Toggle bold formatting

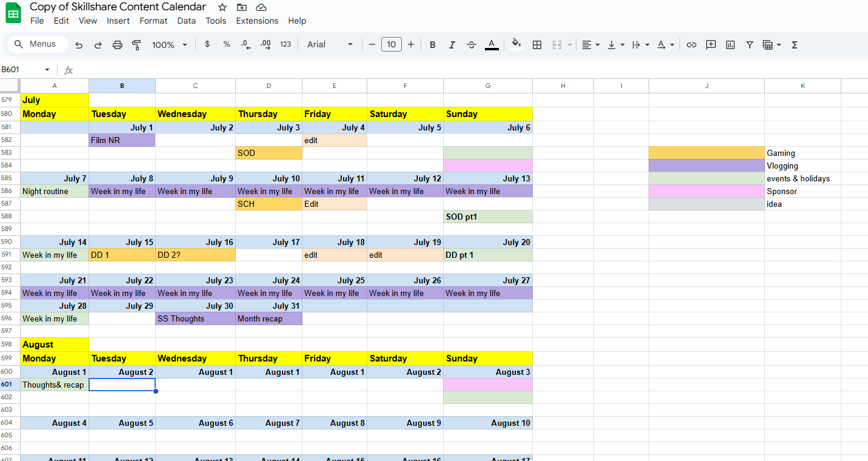tap(433, 44)
